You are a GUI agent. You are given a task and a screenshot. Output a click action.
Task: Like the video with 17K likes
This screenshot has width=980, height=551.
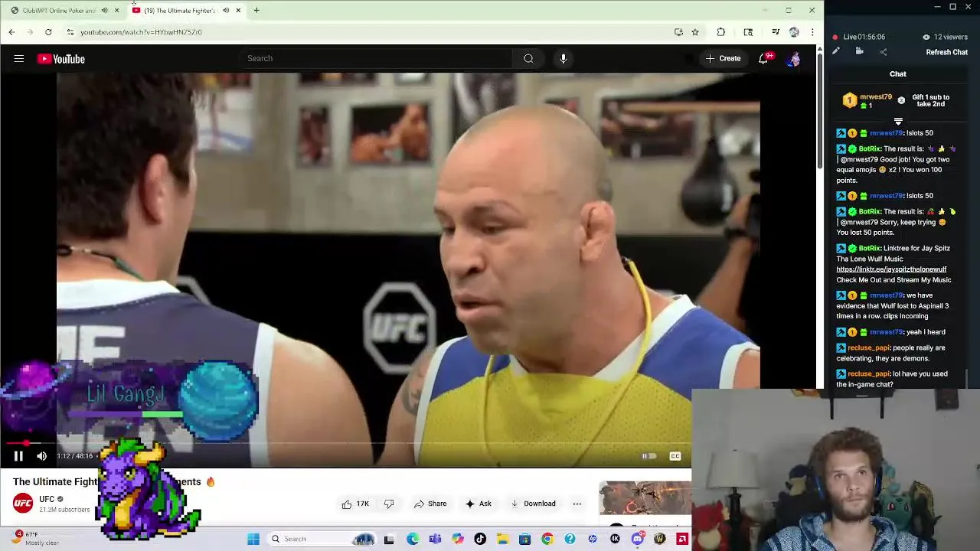tap(355, 504)
